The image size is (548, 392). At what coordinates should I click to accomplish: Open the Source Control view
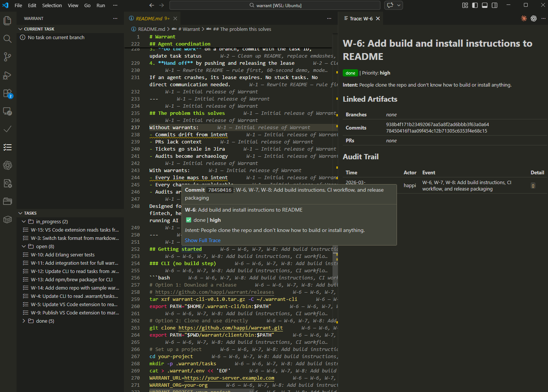[8, 56]
